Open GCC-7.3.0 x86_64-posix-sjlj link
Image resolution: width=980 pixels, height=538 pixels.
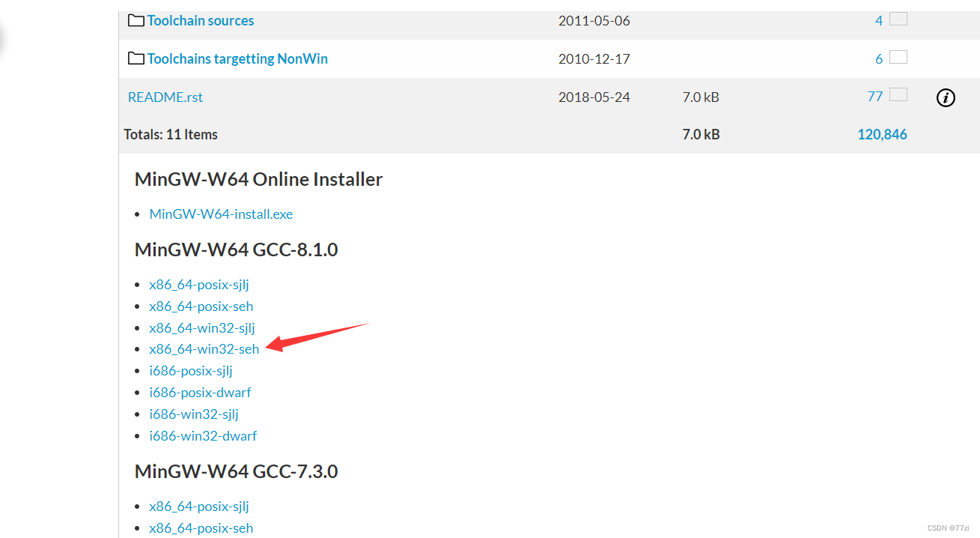coord(199,507)
